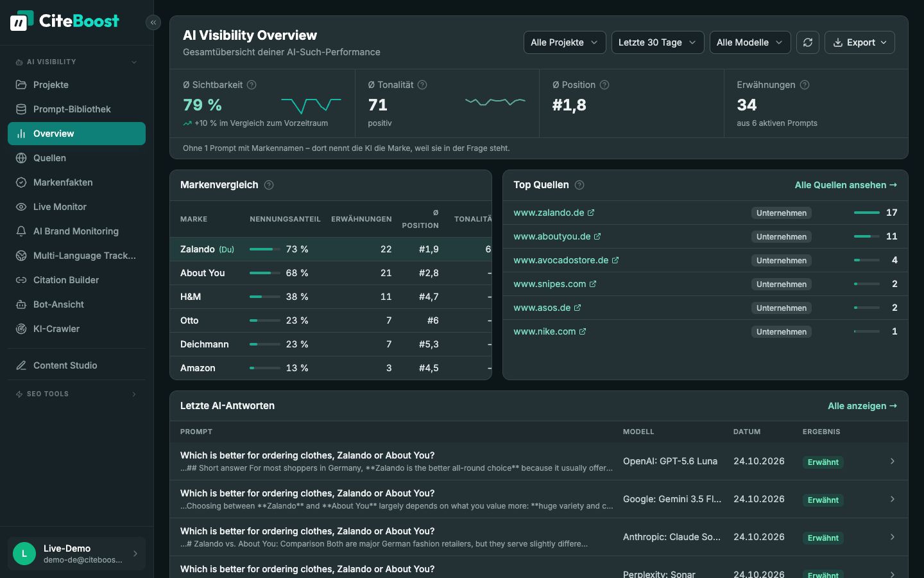Open the Export dropdown menu
This screenshot has width=924, height=578.
pyautogui.click(x=860, y=42)
